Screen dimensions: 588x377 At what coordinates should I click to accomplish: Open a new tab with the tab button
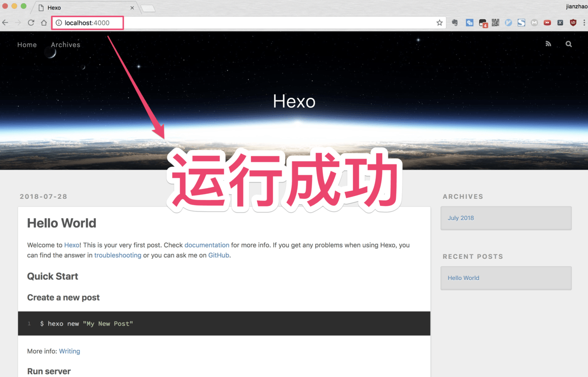[148, 9]
